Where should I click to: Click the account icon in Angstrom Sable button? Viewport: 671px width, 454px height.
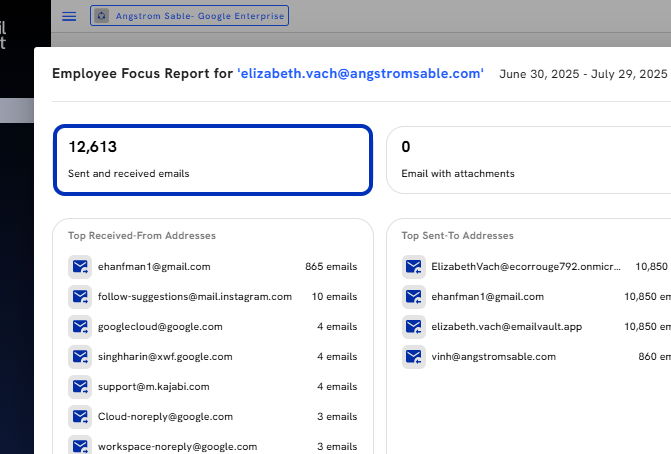pos(101,16)
